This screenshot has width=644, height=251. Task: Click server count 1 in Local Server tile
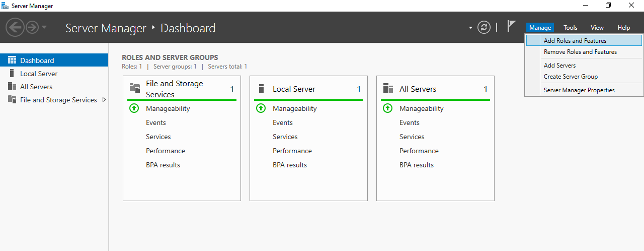point(359,89)
